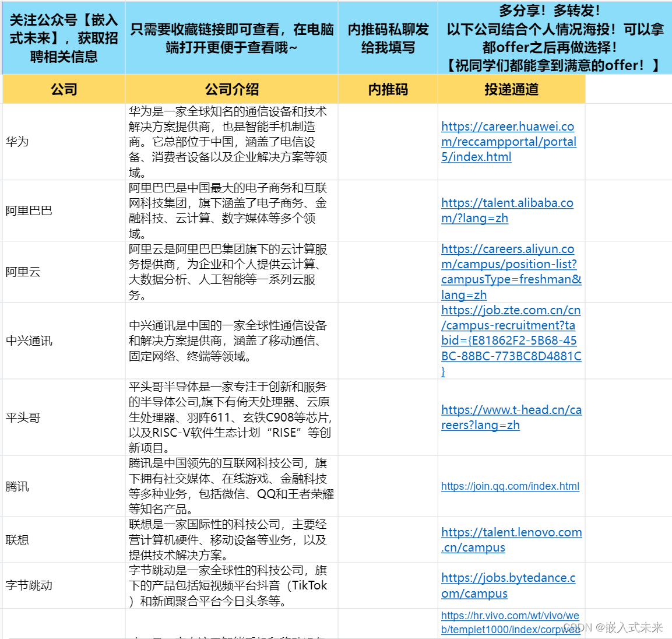672x639 pixels.
Task: Select the empty 内推码 cell for 腾讯
Action: pyautogui.click(x=388, y=486)
